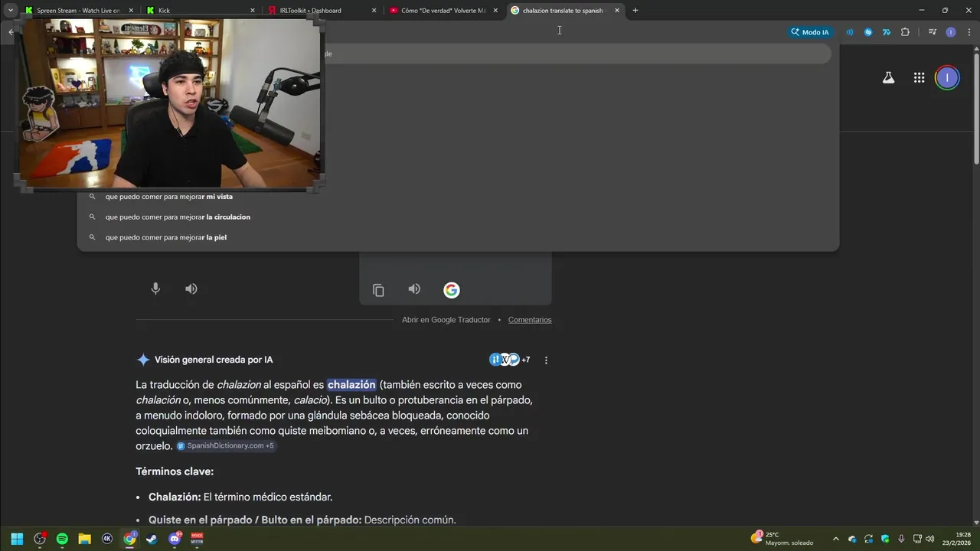
Task: Open the Extensions puzzle-piece menu
Action: tap(905, 32)
